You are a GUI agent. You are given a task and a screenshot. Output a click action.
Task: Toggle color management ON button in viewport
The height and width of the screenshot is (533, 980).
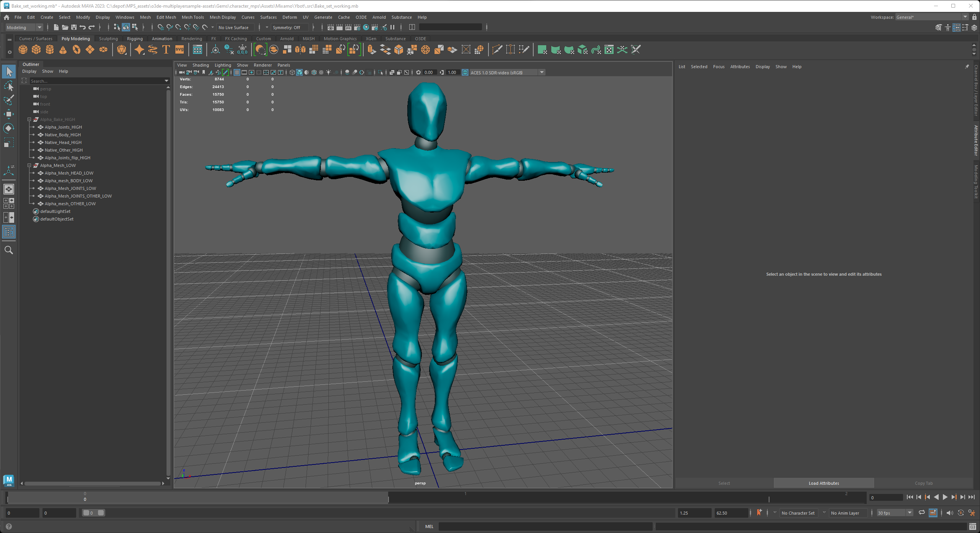coord(465,72)
